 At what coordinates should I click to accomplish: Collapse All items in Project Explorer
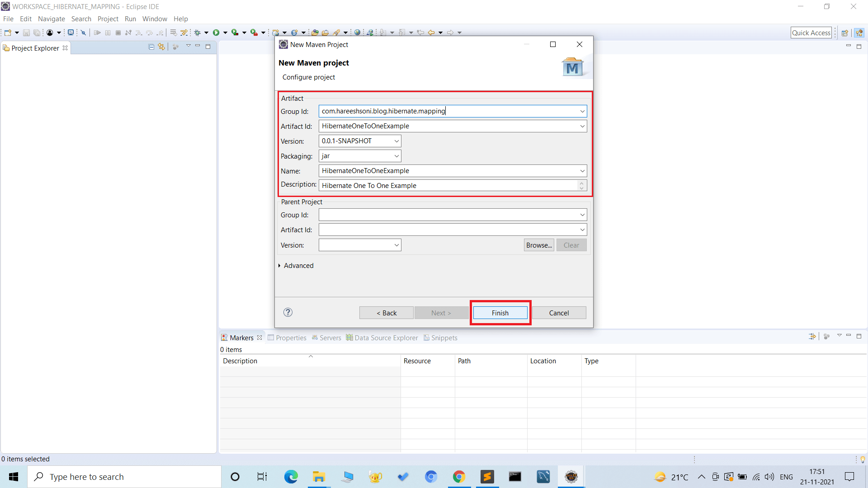point(151,47)
